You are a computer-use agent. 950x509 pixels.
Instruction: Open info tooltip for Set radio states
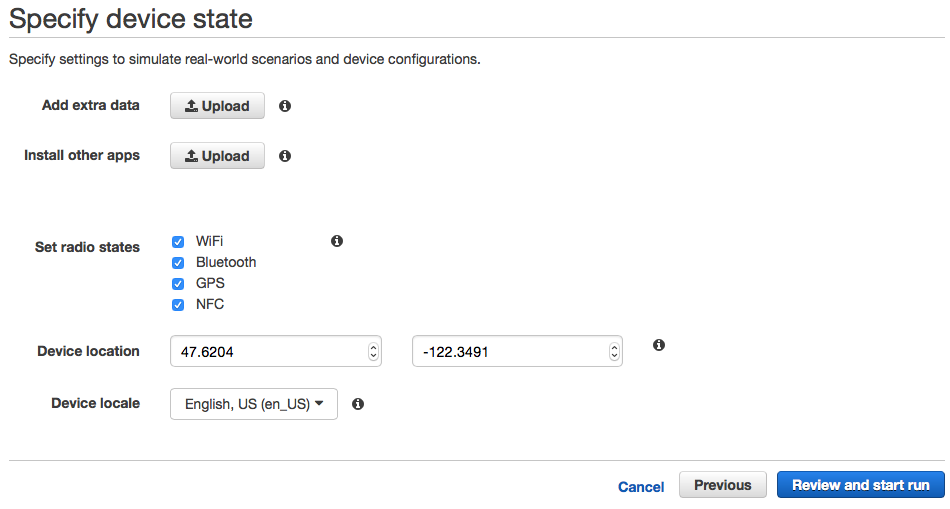[337, 241]
